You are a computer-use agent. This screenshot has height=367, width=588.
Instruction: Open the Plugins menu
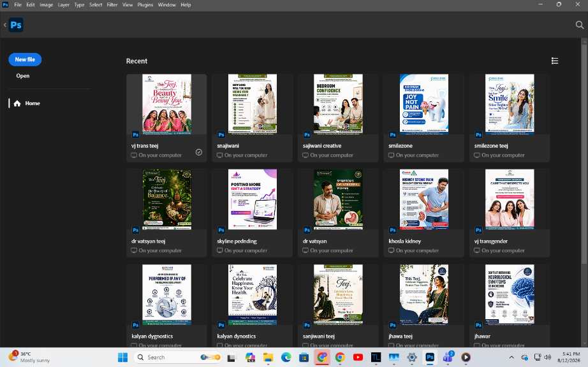coord(145,5)
